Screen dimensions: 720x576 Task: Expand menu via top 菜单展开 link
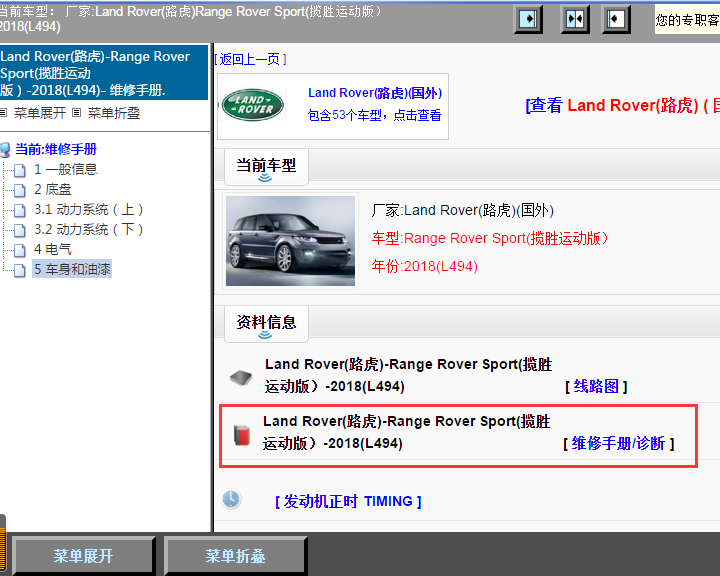40,113
